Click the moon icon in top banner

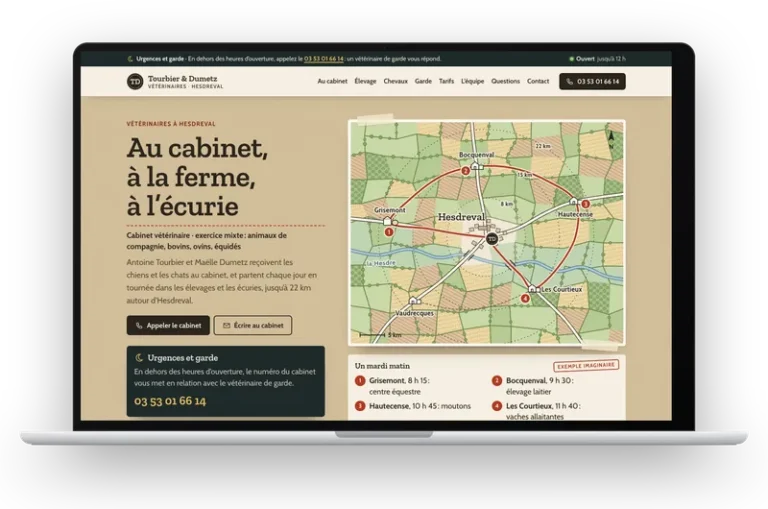(130, 59)
